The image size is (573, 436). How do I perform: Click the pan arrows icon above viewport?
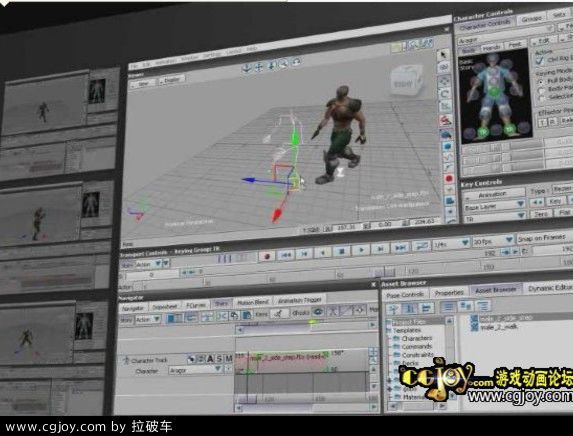259,67
